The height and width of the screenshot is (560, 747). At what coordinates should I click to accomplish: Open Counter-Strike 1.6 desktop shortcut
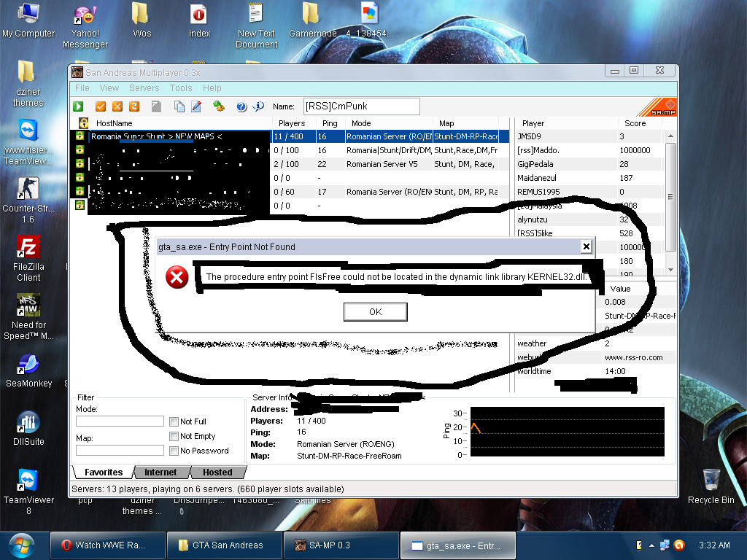pyautogui.click(x=28, y=200)
